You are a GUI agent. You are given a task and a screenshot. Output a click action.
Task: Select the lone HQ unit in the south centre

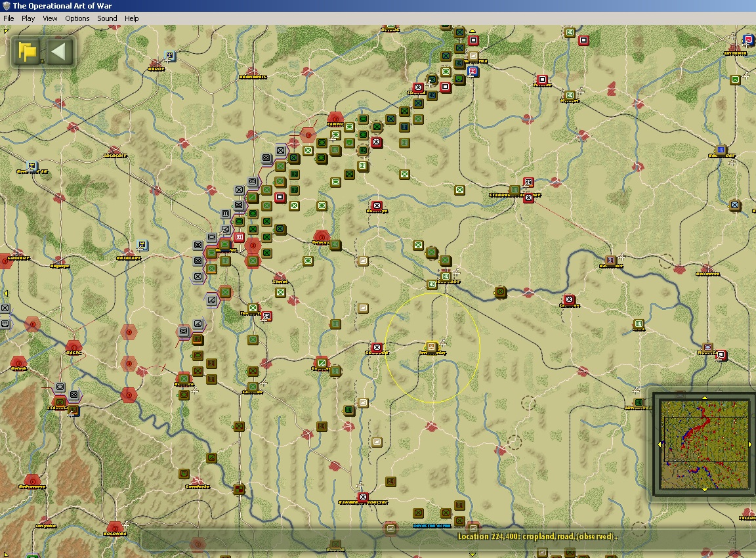pos(390,481)
